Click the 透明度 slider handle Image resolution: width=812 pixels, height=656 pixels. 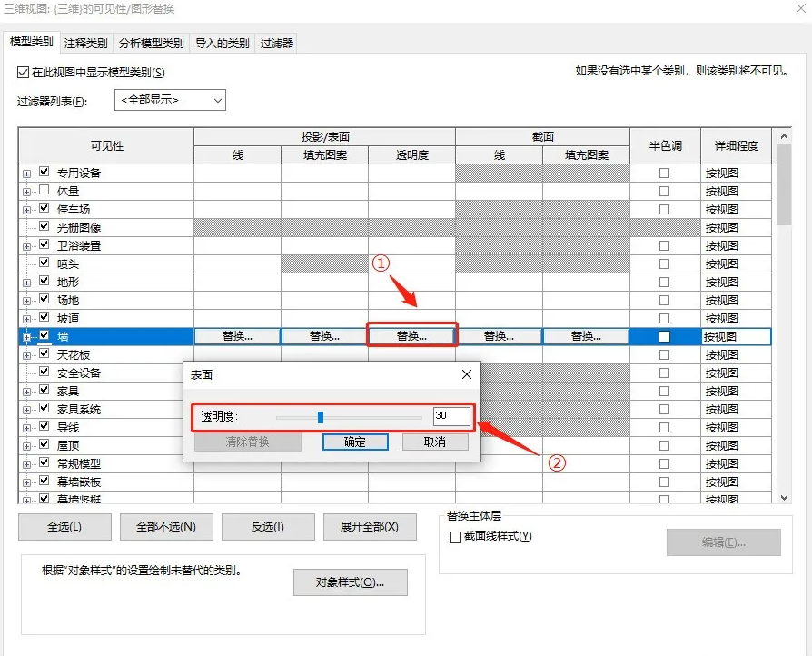321,417
